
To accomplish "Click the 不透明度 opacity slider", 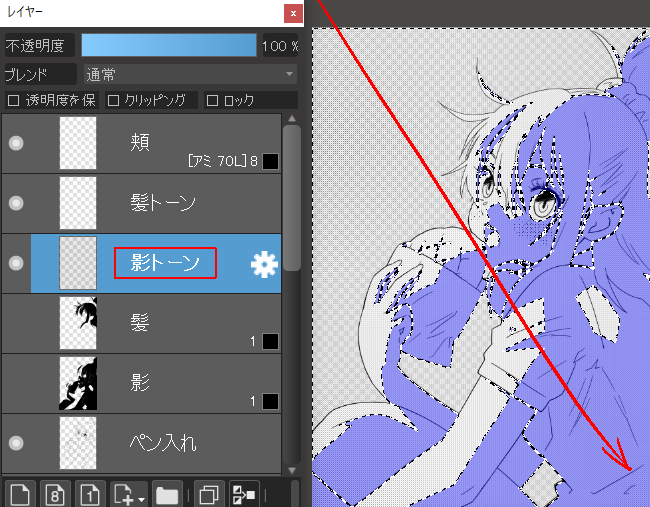I will (168, 46).
